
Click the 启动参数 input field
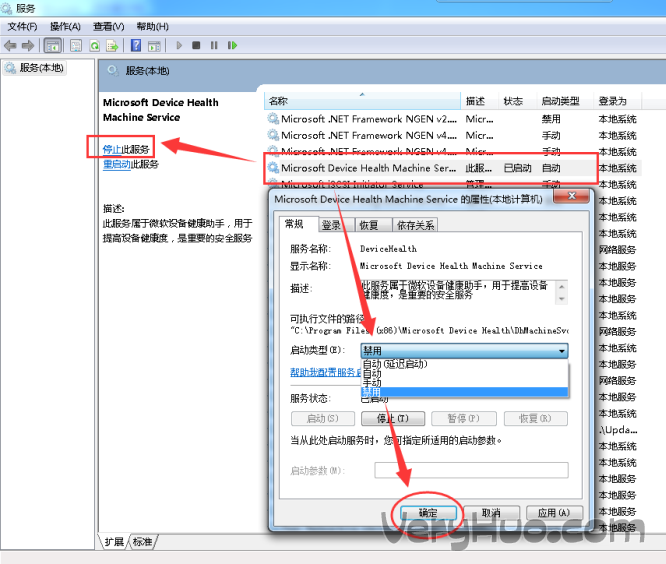point(471,470)
